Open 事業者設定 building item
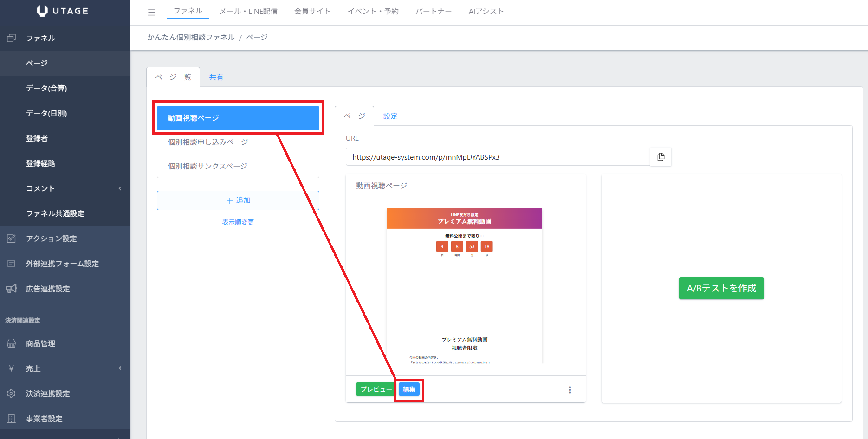The image size is (868, 439). click(x=44, y=419)
